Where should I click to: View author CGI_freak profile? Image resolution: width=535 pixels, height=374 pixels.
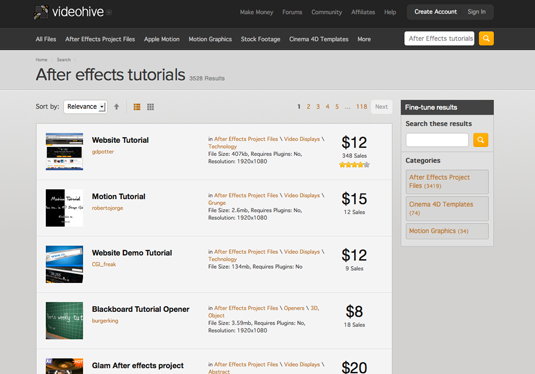coord(104,264)
